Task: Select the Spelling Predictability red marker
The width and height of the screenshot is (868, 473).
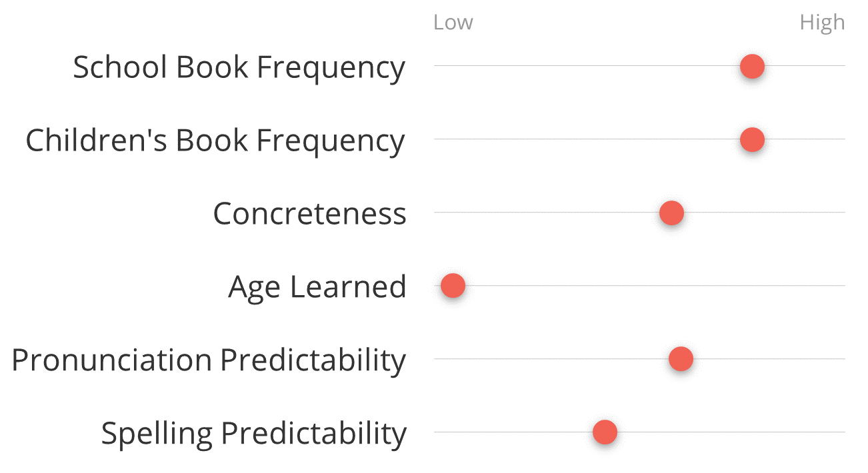Action: [605, 432]
